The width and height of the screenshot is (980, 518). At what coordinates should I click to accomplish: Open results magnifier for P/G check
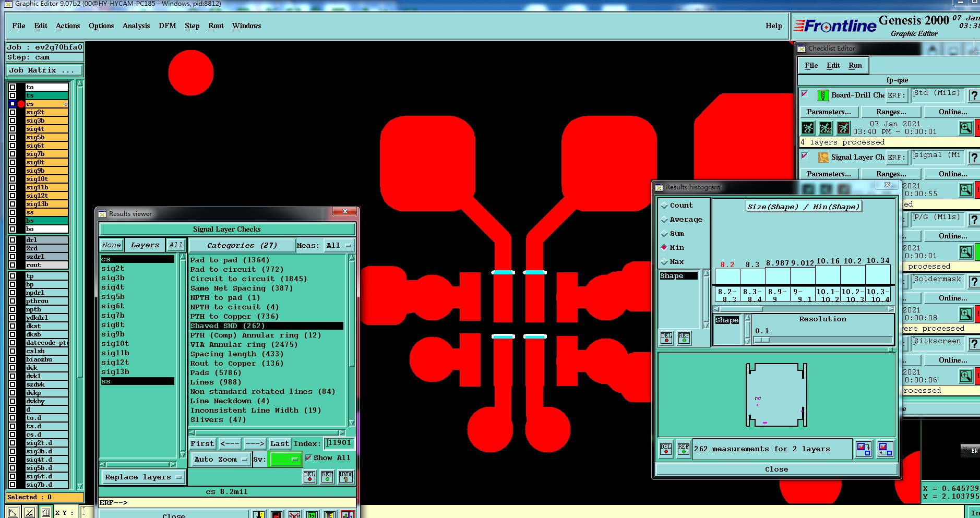pos(966,252)
